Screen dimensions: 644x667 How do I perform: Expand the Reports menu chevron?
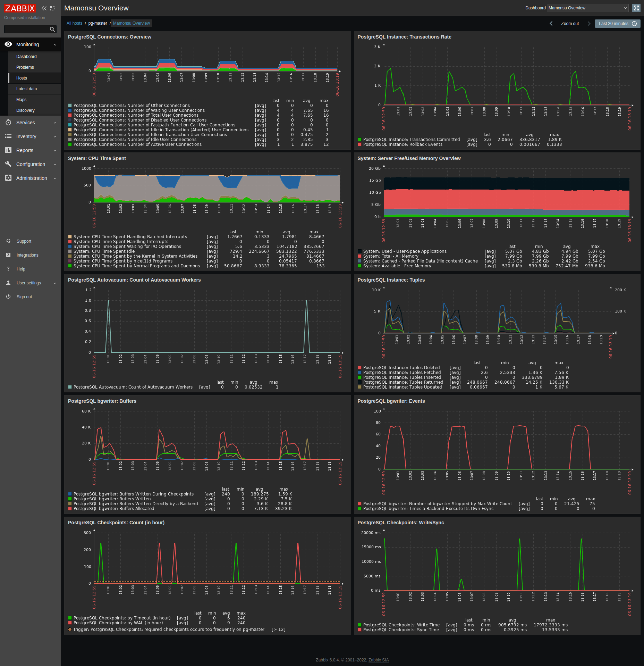[x=54, y=150]
